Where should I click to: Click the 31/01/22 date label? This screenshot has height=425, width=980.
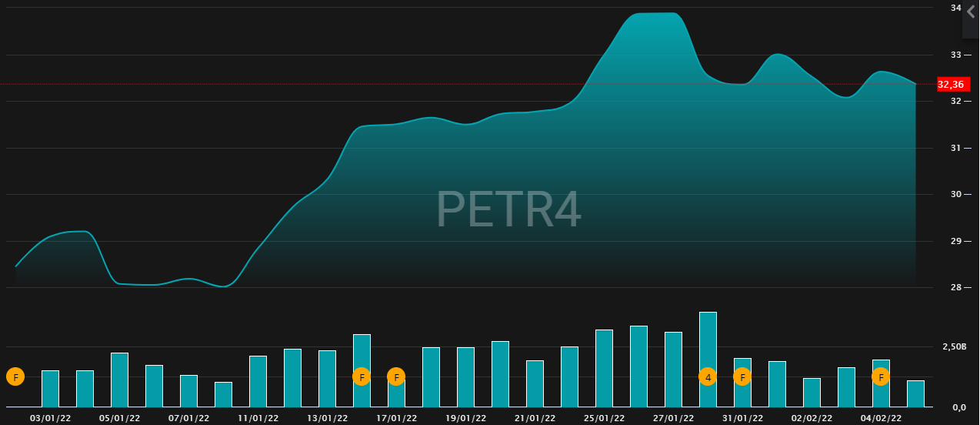coord(742,418)
